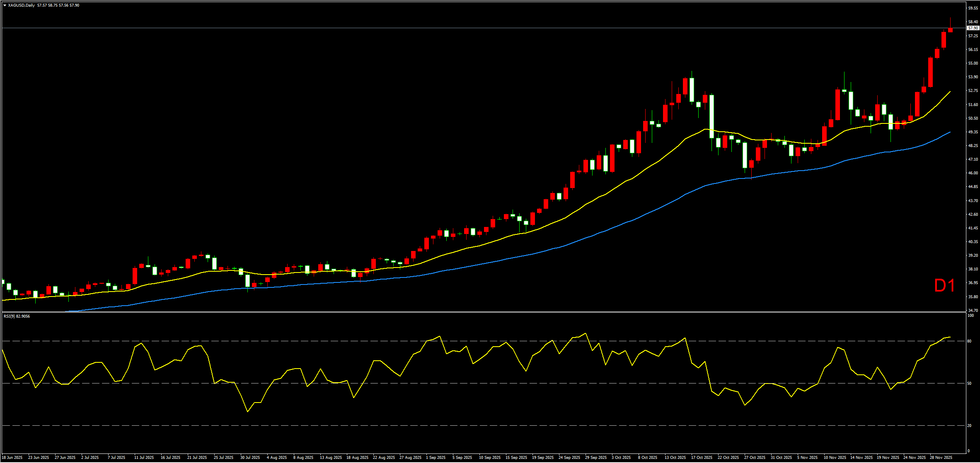Click the 59.55 price scale value

coord(973,8)
